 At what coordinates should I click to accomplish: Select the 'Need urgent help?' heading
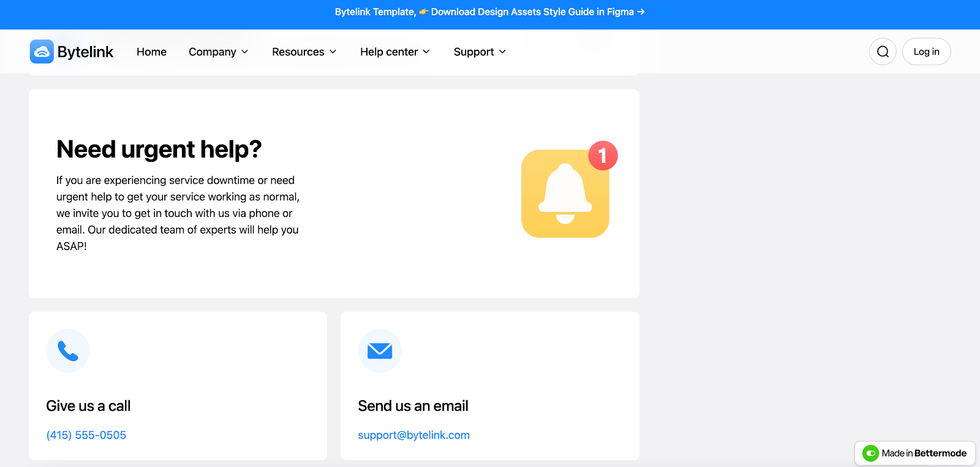pyautogui.click(x=159, y=149)
